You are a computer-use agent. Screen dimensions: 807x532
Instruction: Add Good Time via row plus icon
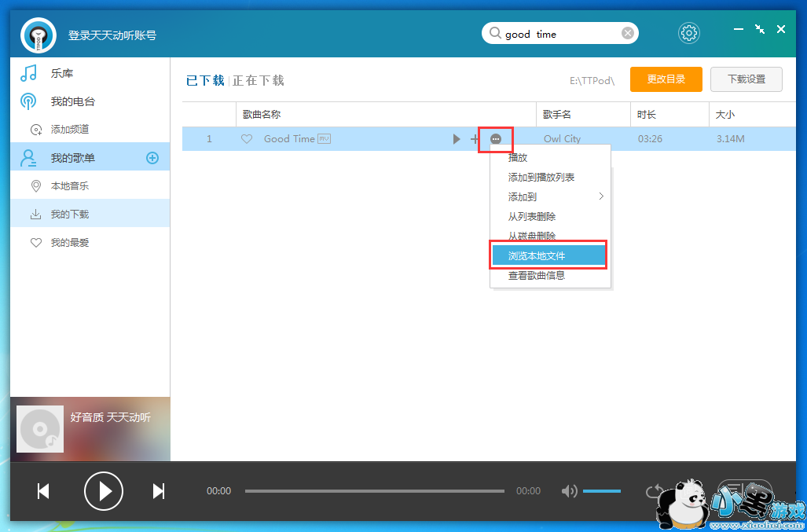click(x=475, y=139)
